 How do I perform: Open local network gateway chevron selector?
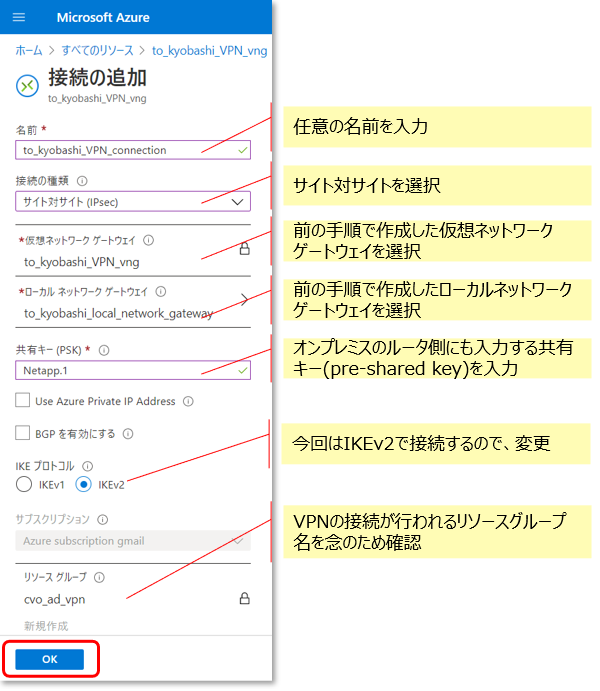[x=244, y=300]
